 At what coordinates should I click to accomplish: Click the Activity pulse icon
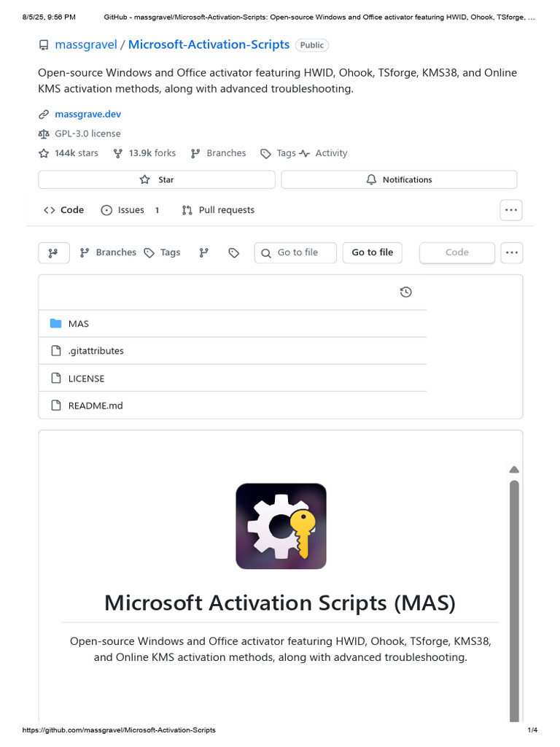click(305, 153)
